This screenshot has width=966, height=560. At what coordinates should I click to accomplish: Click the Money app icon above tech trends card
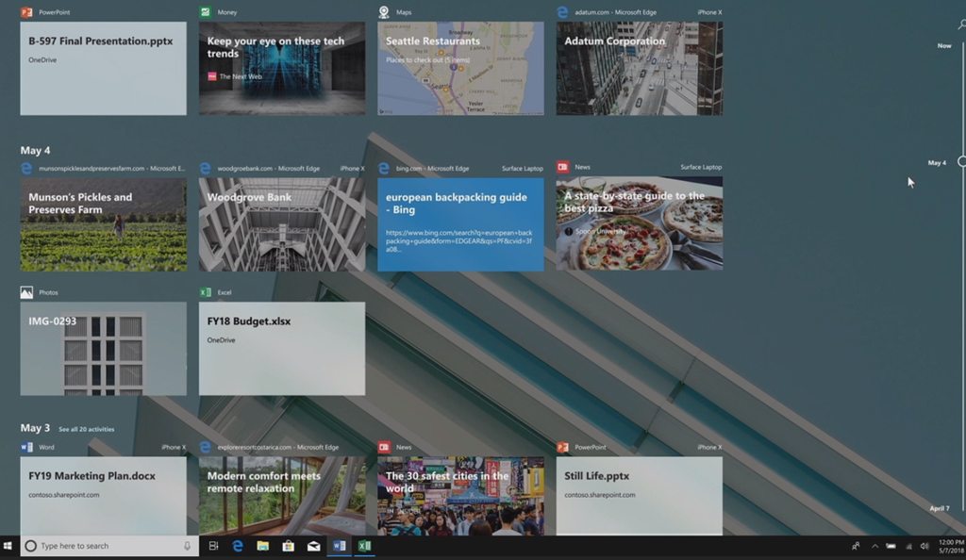(205, 11)
